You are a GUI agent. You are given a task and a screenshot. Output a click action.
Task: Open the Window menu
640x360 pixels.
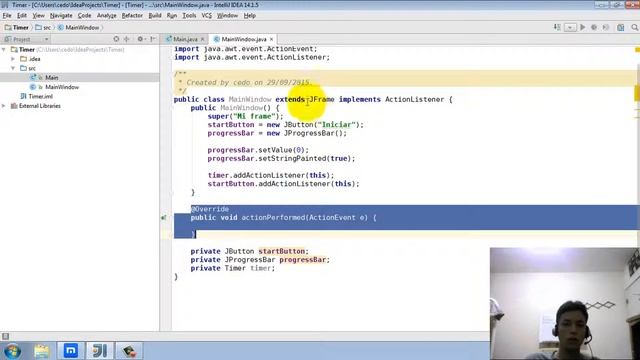227,16
